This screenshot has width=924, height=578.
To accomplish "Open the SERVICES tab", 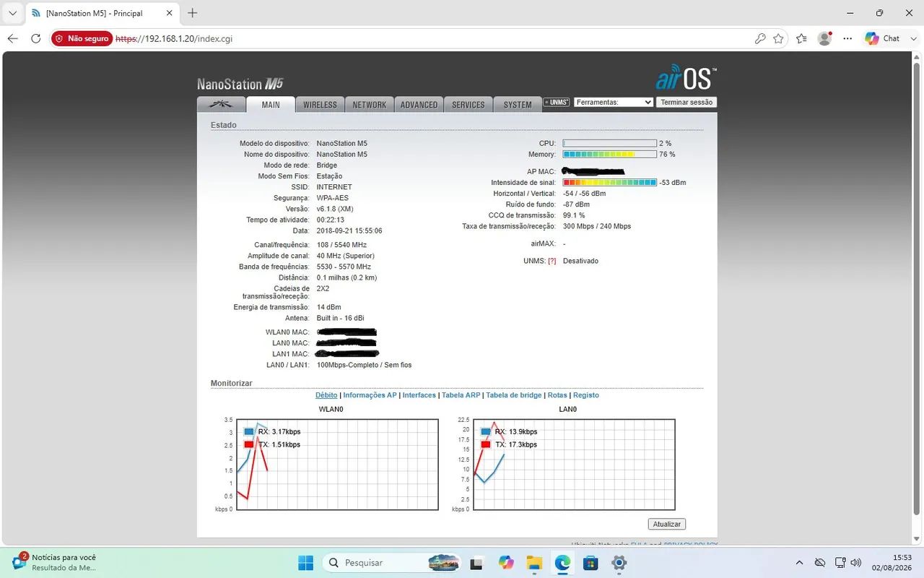I will [468, 104].
